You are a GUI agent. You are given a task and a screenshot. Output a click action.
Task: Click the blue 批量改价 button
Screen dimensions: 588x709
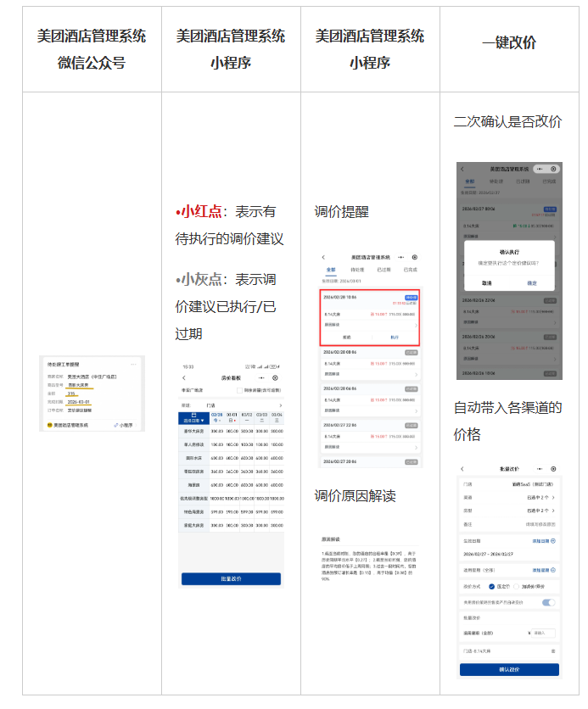231,578
